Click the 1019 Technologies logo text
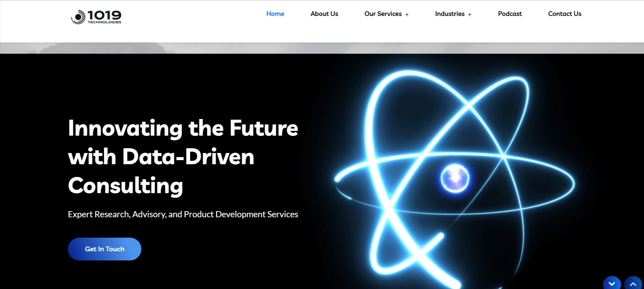The image size is (644, 289). 104,16
